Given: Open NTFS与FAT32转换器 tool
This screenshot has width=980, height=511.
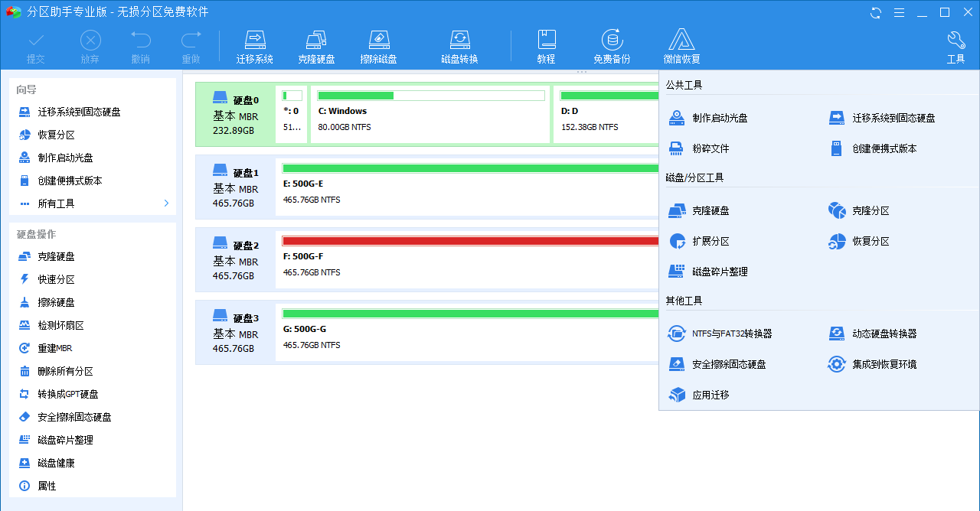Looking at the screenshot, I should tap(731, 334).
